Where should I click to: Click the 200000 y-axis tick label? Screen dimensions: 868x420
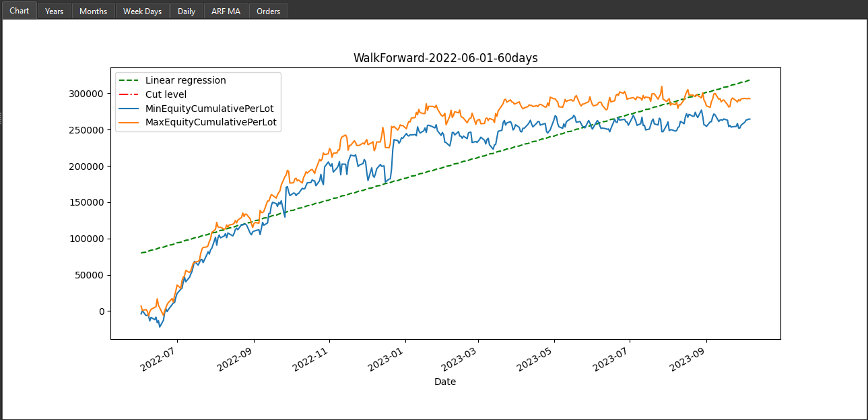(86, 167)
